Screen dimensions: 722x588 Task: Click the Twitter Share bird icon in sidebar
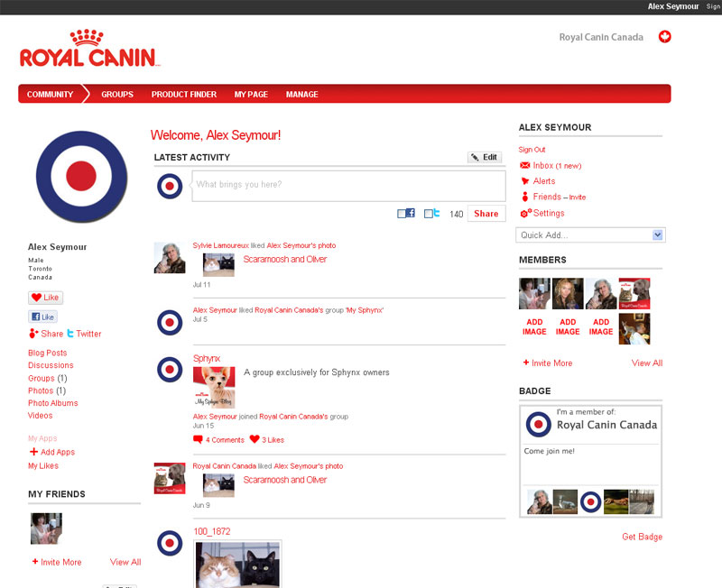(x=70, y=334)
